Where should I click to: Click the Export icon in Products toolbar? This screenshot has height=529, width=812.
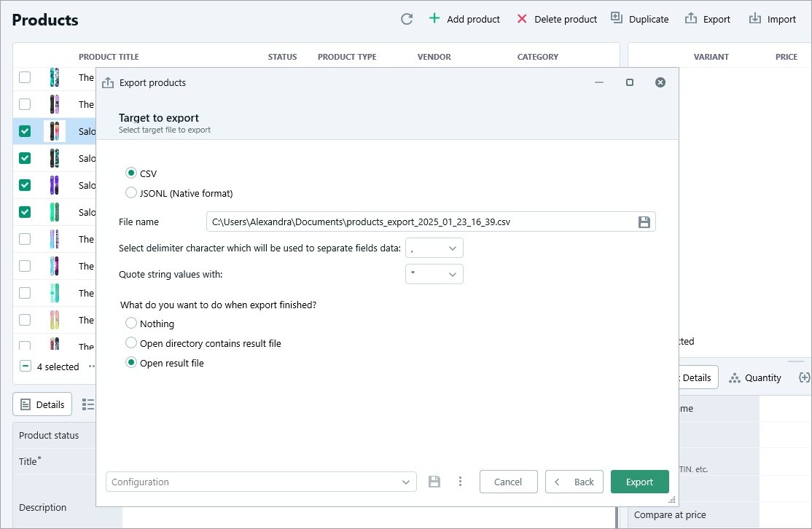(691, 19)
